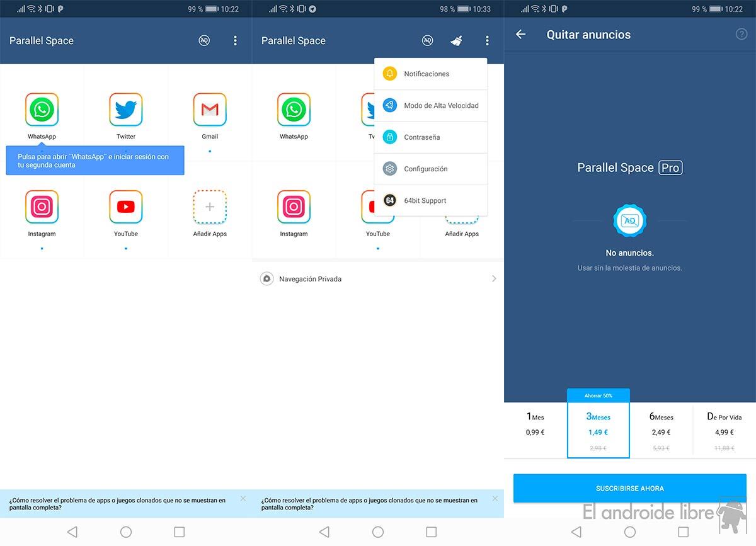Tap Añadir Apps plus tile in left screen
Viewport: 756px width, 546px height.
tap(210, 207)
